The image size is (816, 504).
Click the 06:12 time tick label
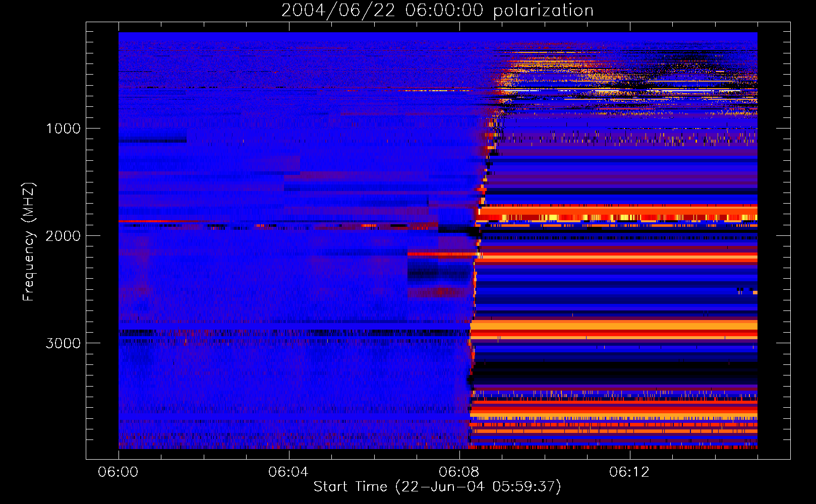(x=629, y=472)
